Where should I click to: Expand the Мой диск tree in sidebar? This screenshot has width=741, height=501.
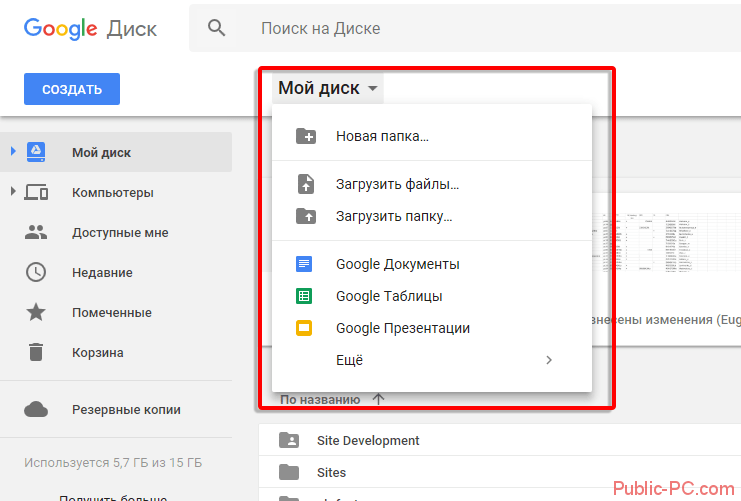[x=13, y=151]
